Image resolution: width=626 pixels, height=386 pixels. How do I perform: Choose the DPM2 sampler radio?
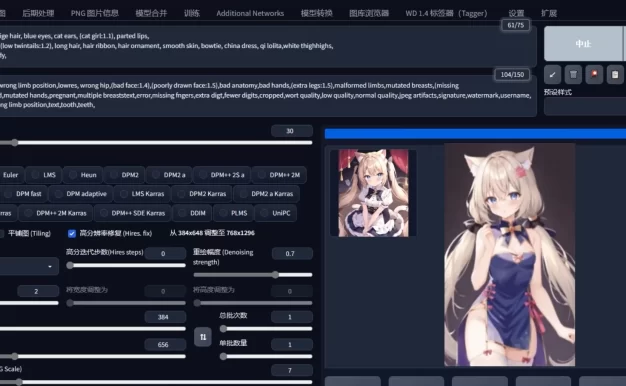(124, 175)
